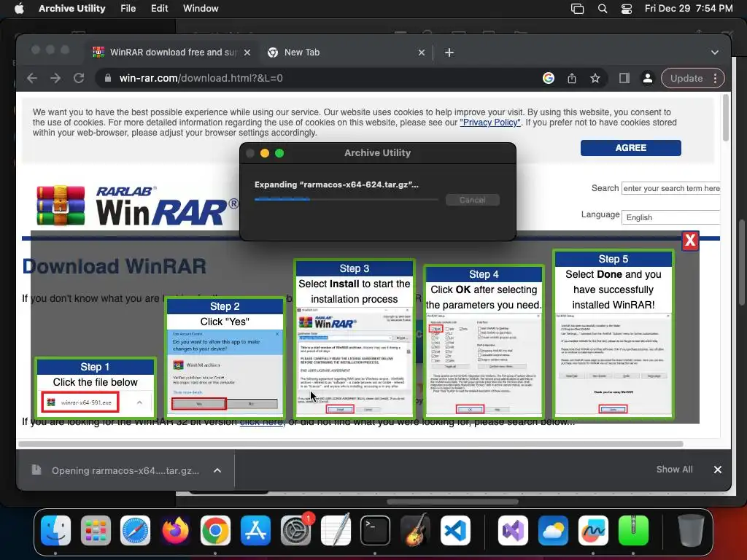Open TextEdit from the Dock
Image resolution: width=747 pixels, height=560 pixels.
point(336,531)
